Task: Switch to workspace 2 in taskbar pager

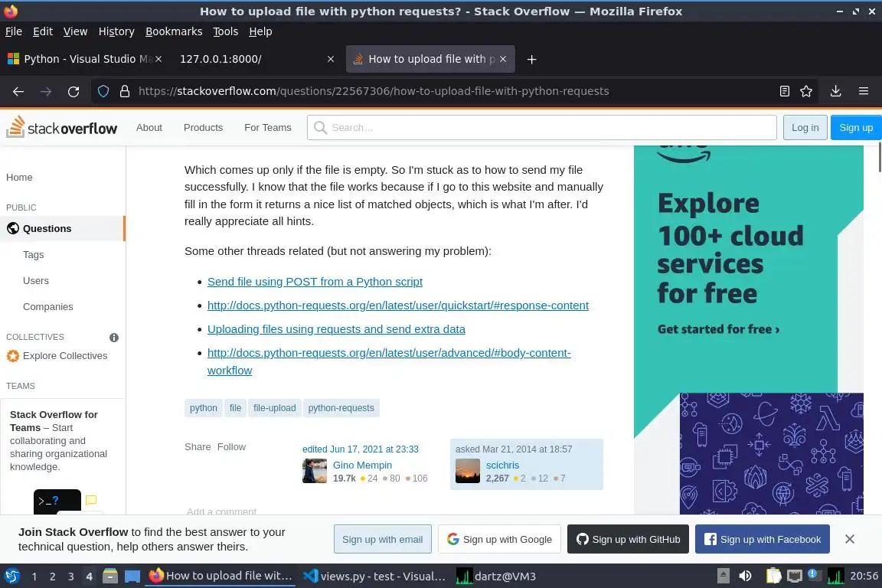Action: pos(52,577)
